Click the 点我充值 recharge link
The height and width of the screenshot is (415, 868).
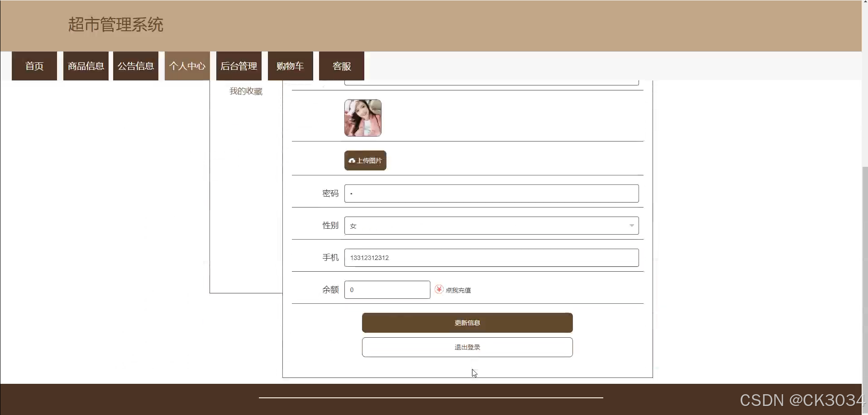[x=458, y=290]
